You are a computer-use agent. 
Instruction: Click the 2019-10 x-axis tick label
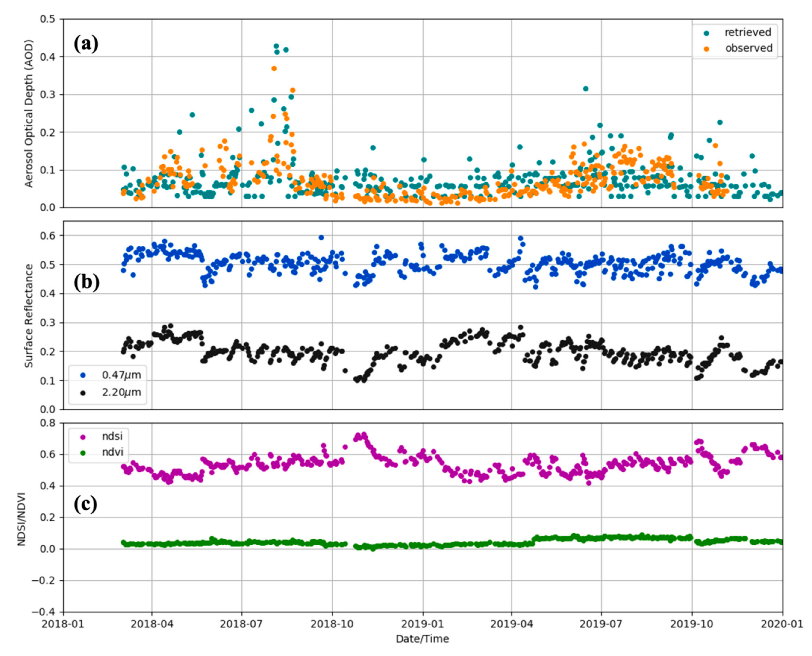tap(692, 624)
